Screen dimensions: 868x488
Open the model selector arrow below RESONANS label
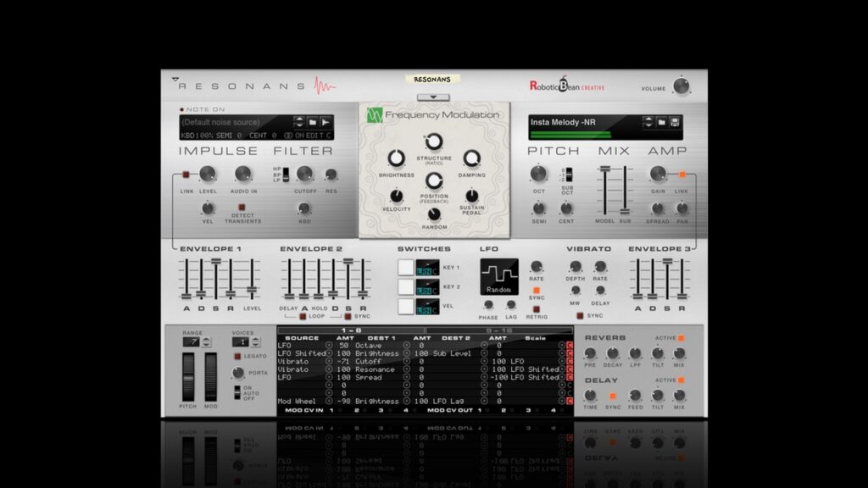click(433, 97)
